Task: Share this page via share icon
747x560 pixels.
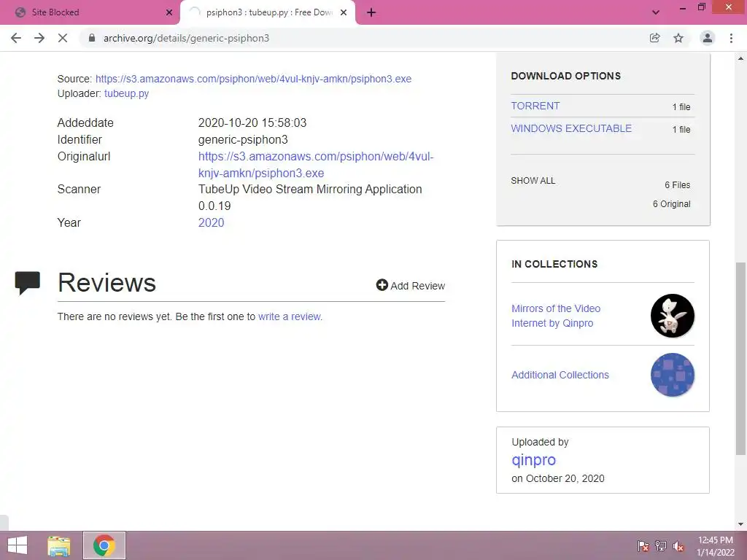Action: pyautogui.click(x=654, y=38)
